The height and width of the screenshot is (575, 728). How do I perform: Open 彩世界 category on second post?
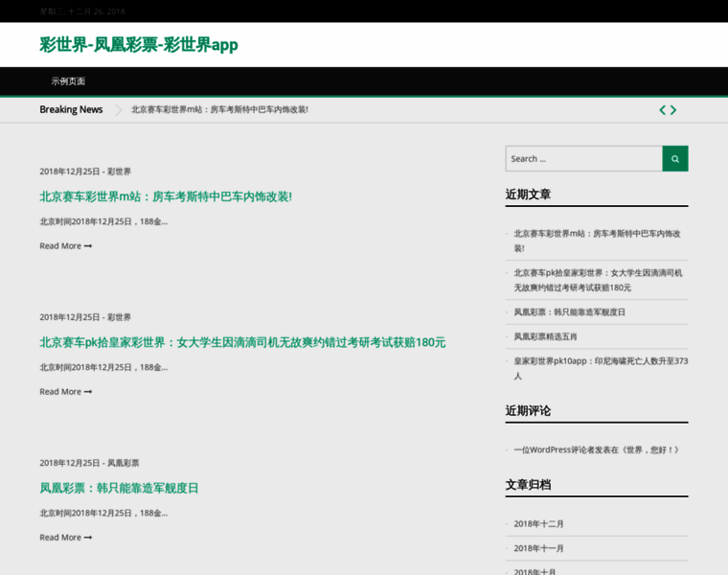point(120,317)
